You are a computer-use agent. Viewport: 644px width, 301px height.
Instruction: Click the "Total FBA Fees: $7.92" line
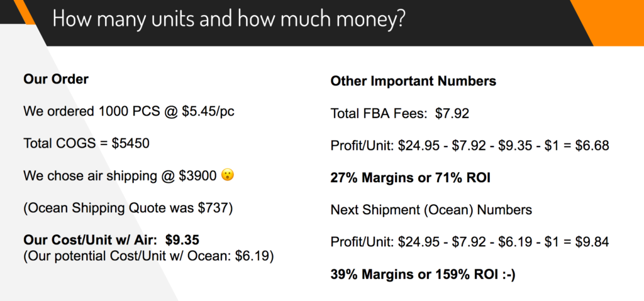(400, 114)
